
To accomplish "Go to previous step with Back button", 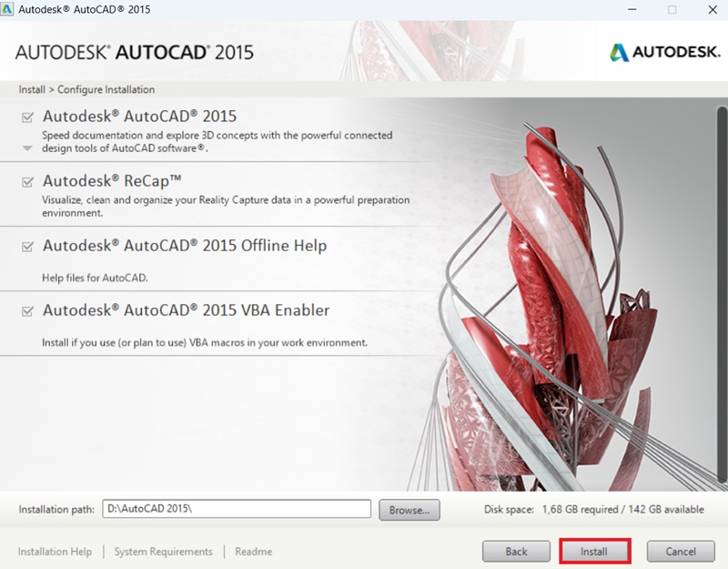I will pyautogui.click(x=516, y=552).
